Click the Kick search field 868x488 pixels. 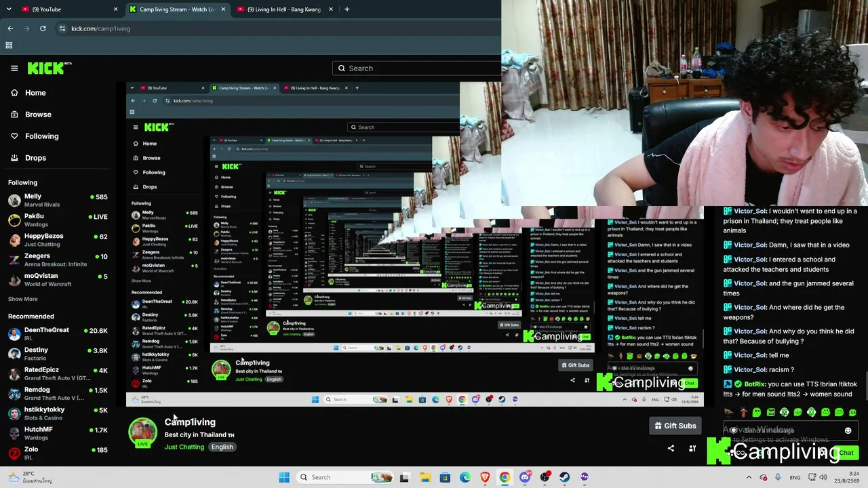click(416, 68)
